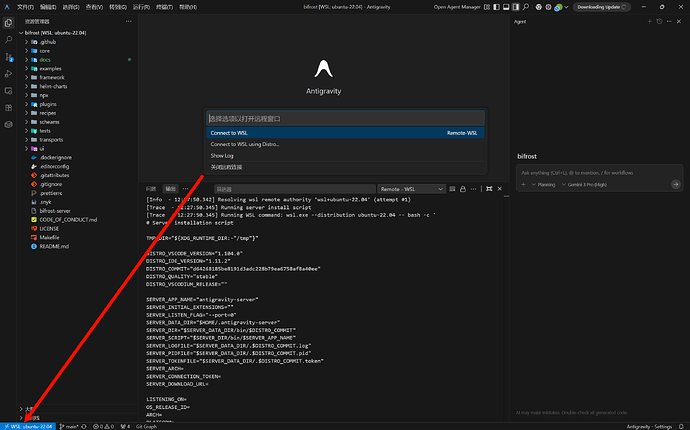This screenshot has width=690, height=430.
Task: Select Connect to WSL using Distro option
Action: pyautogui.click(x=345, y=144)
